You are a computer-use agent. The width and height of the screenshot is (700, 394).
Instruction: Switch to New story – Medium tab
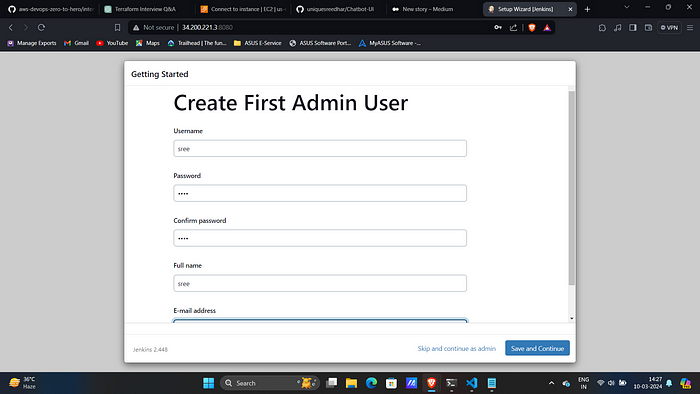click(427, 9)
